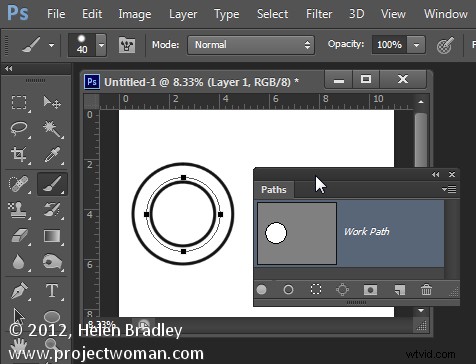The image size is (476, 364).
Task: Fill path with foreground color
Action: pyautogui.click(x=262, y=290)
